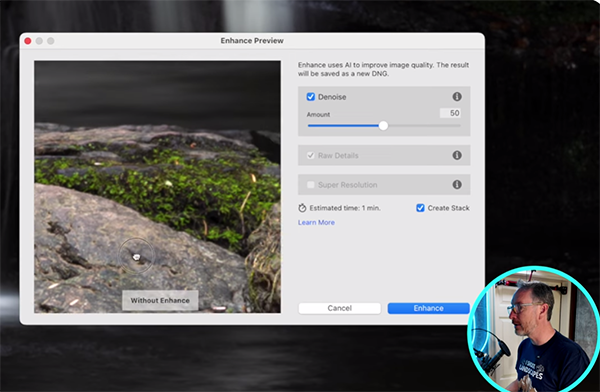Click the Without Enhance preview label
This screenshot has width=600, height=392.
pos(160,301)
